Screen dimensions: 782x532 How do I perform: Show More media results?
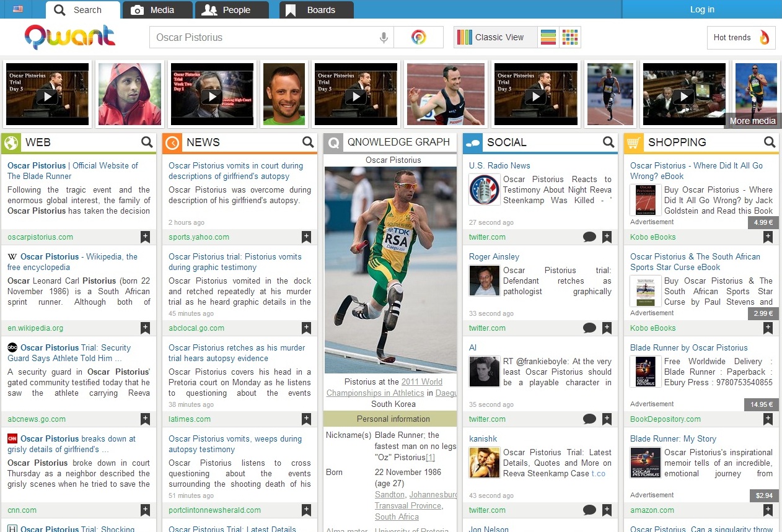752,121
